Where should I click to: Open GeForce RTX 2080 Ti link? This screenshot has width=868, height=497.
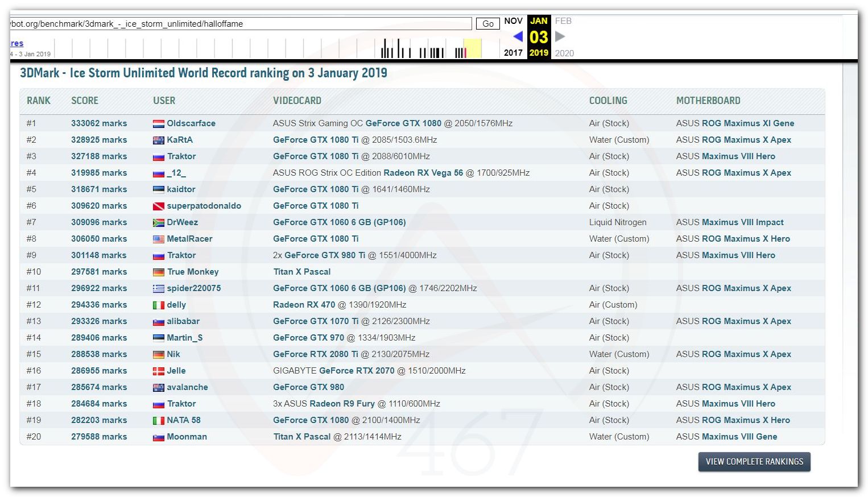(x=316, y=354)
